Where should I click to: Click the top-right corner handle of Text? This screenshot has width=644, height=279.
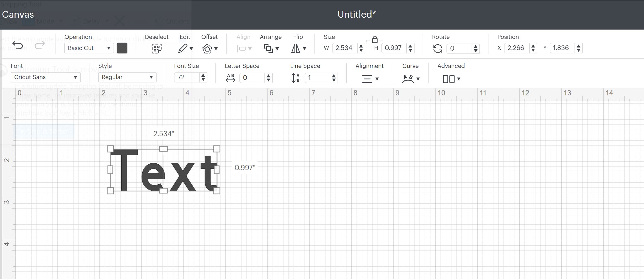point(217,149)
